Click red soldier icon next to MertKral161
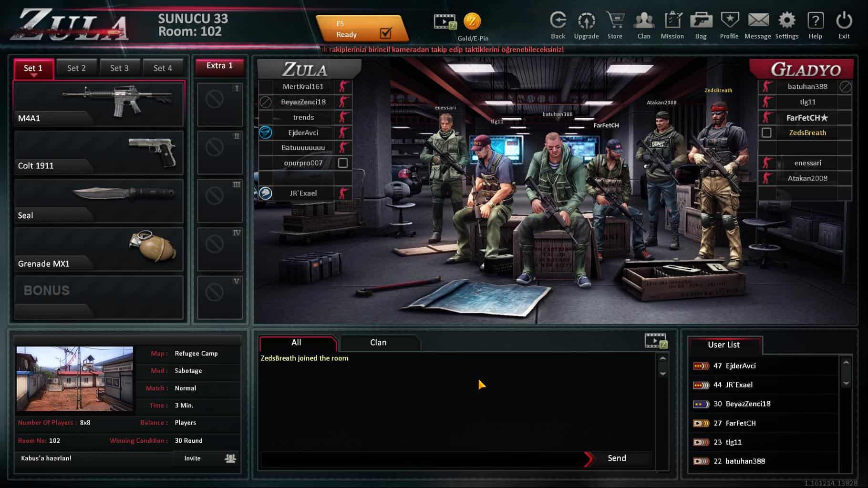The image size is (868, 488). point(343,86)
